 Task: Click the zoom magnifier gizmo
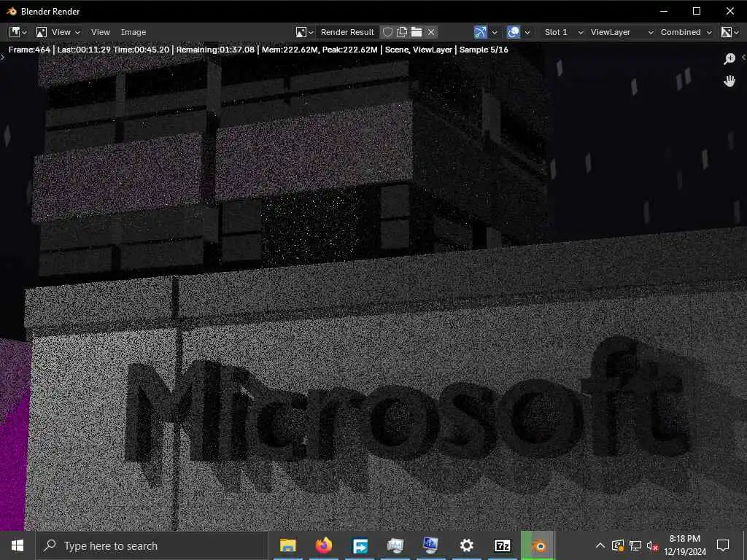[729, 58]
